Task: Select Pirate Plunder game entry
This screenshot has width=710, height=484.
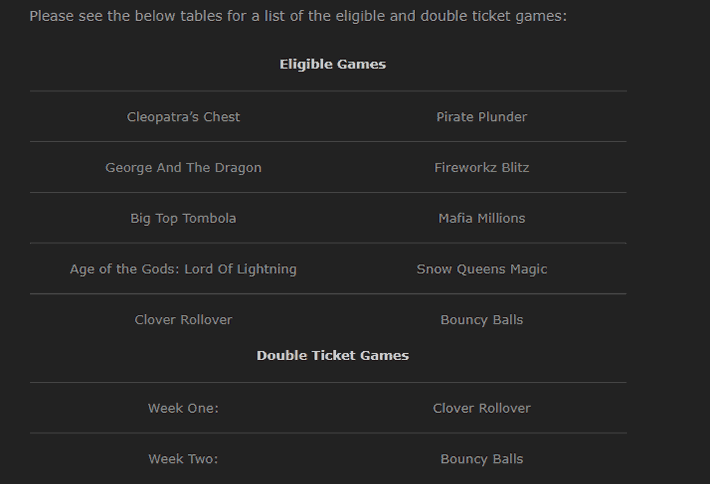Action: (x=482, y=117)
